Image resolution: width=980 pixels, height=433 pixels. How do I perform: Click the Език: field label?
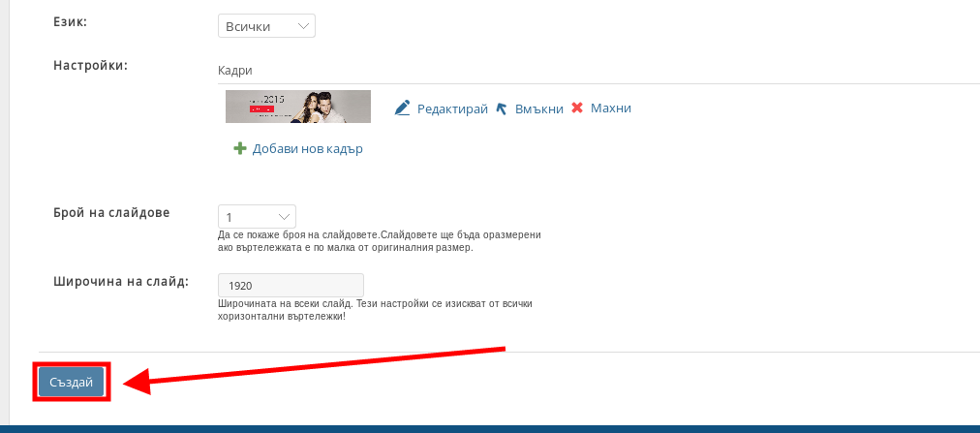79,20
